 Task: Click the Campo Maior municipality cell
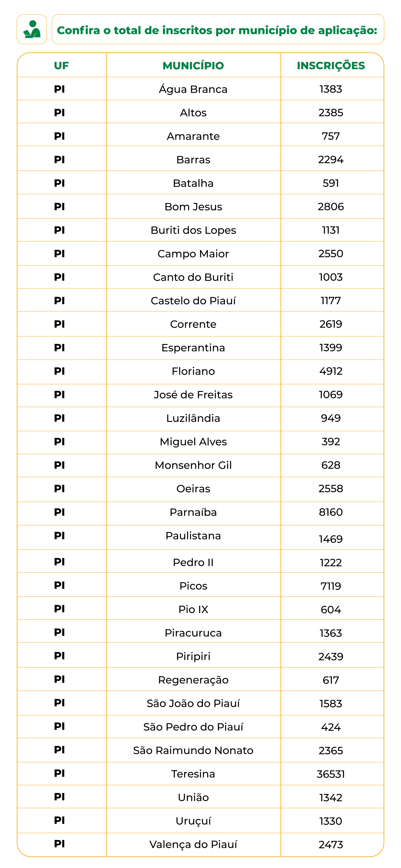[193, 254]
